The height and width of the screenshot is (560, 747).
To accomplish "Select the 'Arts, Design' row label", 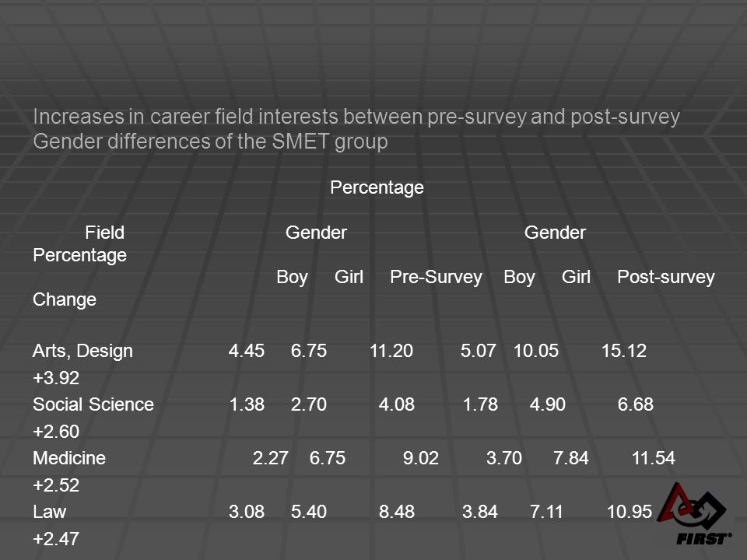I will click(x=83, y=351).
